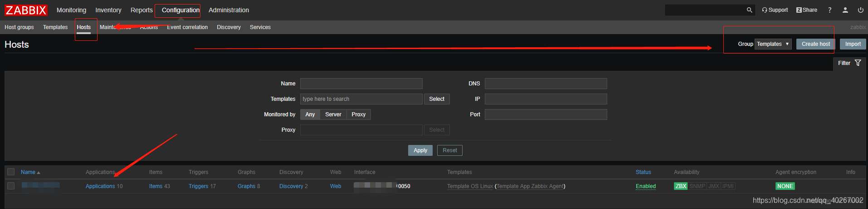Screen dimensions: 868x209
Task: Click the IP input field
Action: pos(546,99)
